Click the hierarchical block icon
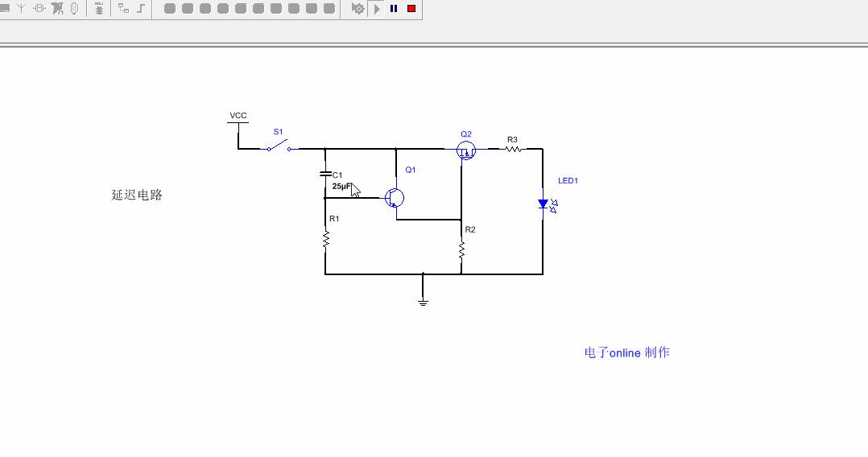The image size is (868, 457). [123, 9]
